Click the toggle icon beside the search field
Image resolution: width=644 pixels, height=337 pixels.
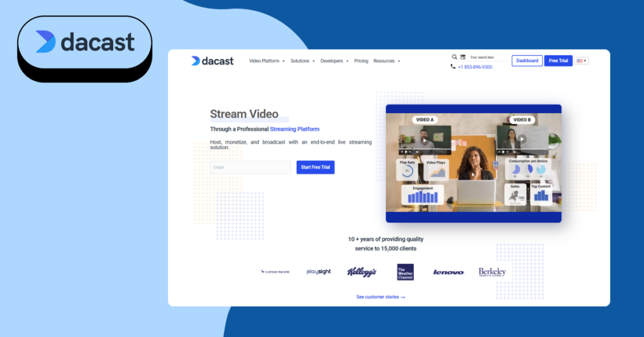(463, 57)
